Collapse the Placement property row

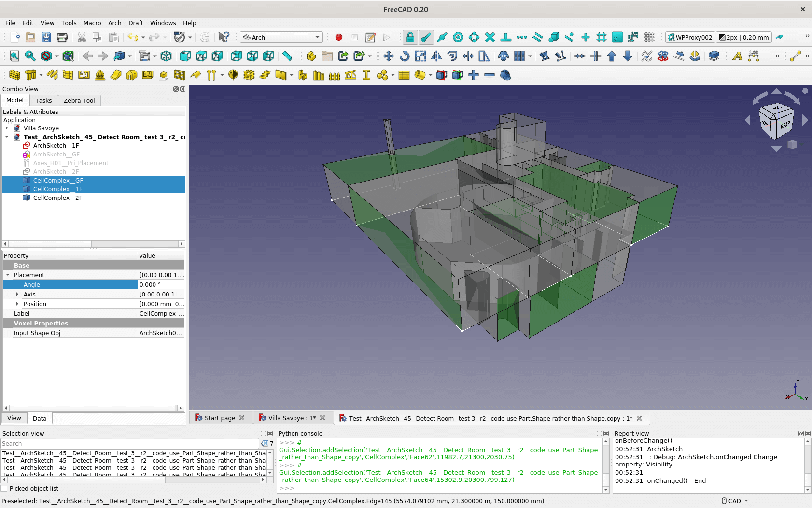tap(8, 275)
